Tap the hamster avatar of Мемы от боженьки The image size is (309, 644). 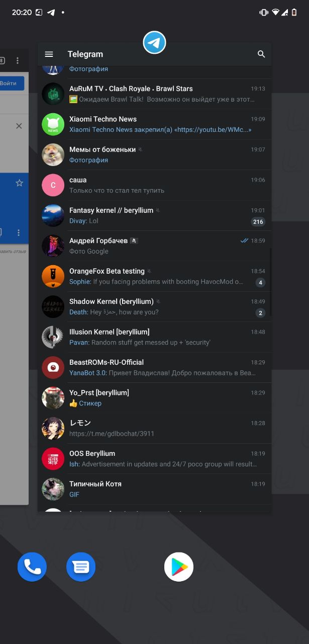point(53,155)
